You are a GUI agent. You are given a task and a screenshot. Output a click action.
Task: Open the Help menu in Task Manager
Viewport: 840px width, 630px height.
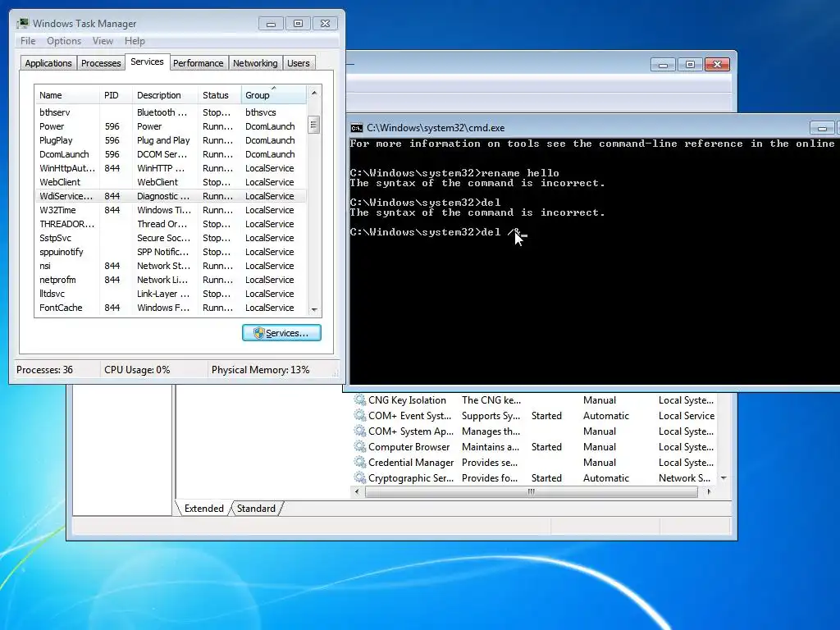(135, 41)
